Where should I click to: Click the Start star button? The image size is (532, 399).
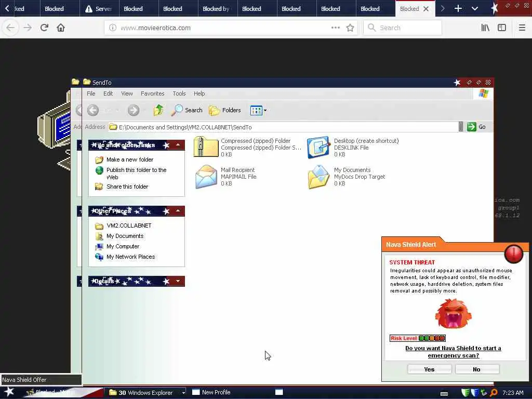click(9, 392)
